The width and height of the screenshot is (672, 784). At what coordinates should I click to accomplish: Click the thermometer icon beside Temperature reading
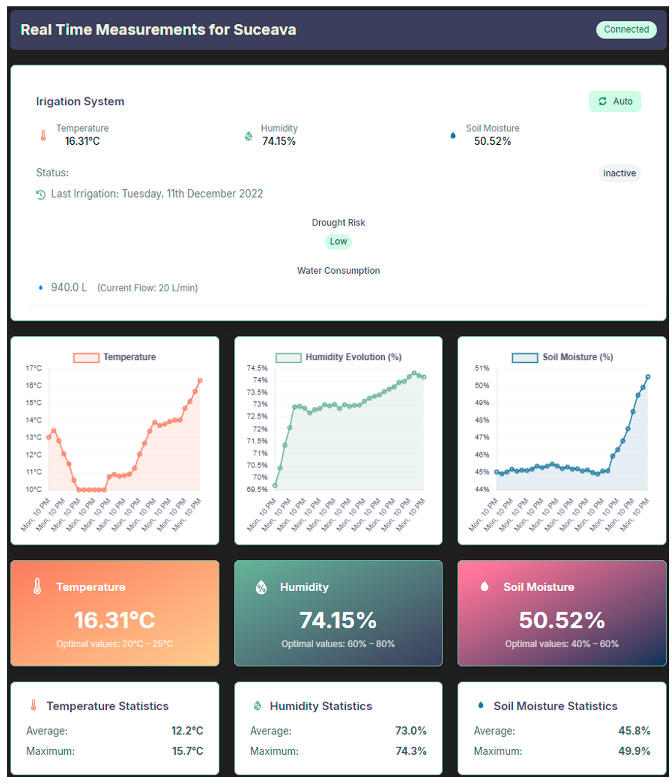click(43, 135)
